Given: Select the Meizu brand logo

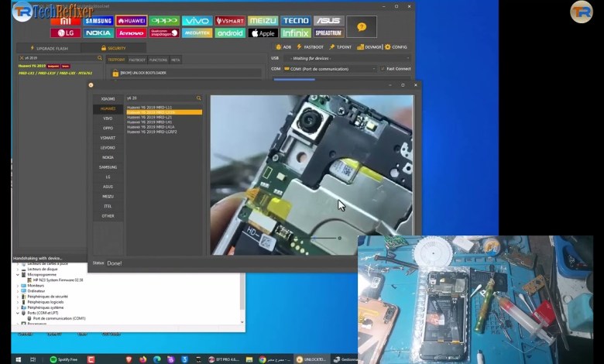Looking at the screenshot, I should (263, 21).
